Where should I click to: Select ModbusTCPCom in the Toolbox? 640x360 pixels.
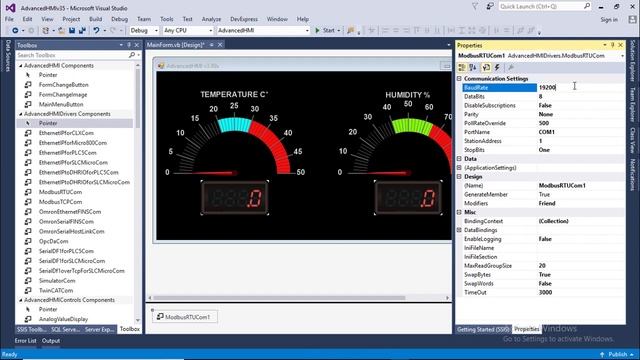[x=60, y=202]
